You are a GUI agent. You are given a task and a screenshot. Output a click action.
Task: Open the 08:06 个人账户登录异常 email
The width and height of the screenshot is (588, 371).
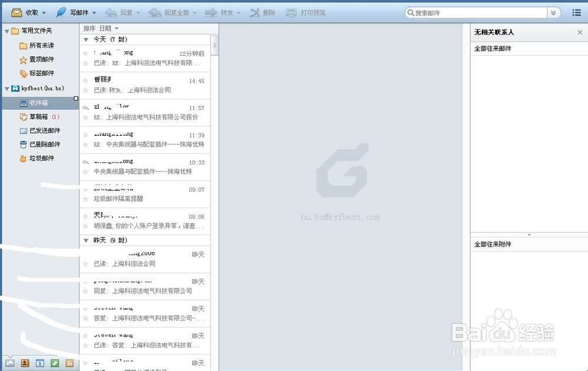pos(145,221)
